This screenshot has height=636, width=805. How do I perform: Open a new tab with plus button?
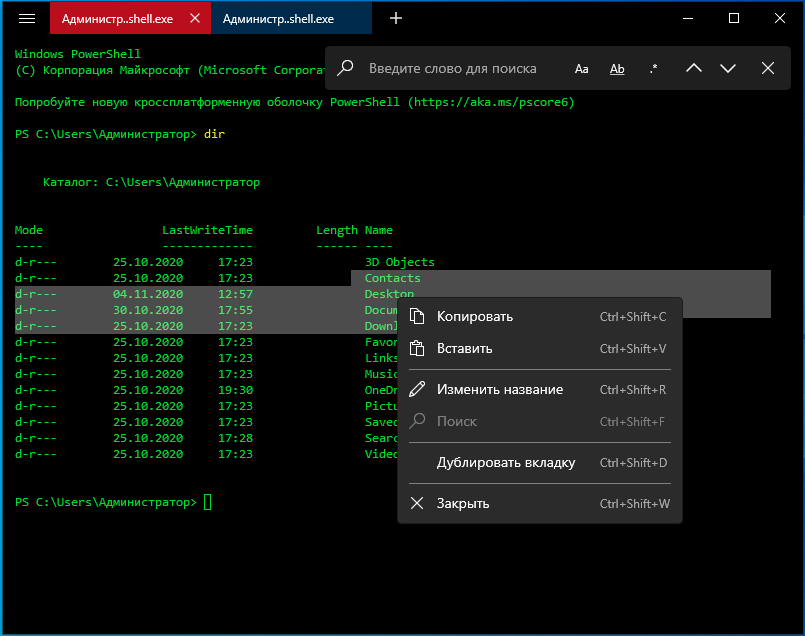tap(396, 18)
